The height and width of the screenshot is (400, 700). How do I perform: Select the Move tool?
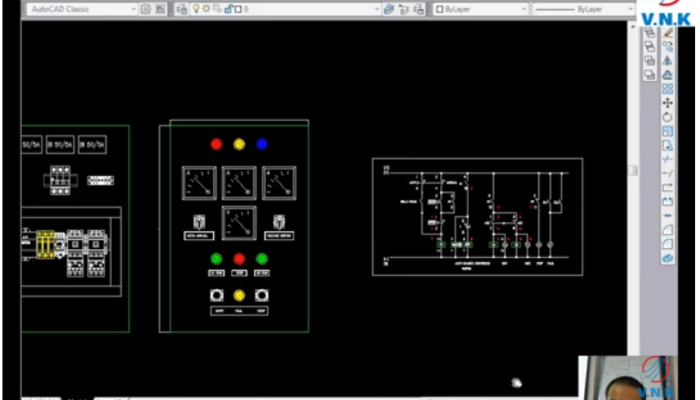click(x=667, y=103)
